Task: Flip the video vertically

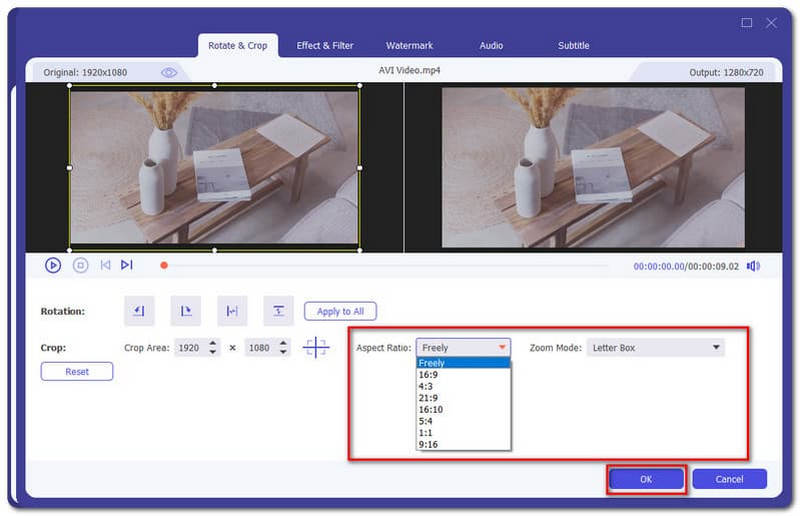Action: [x=278, y=311]
